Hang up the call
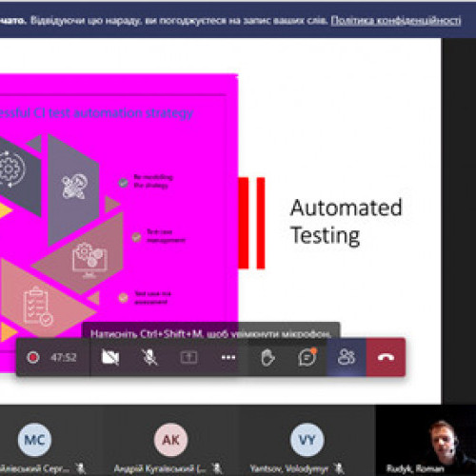This screenshot has height=476, width=476. pyautogui.click(x=386, y=357)
